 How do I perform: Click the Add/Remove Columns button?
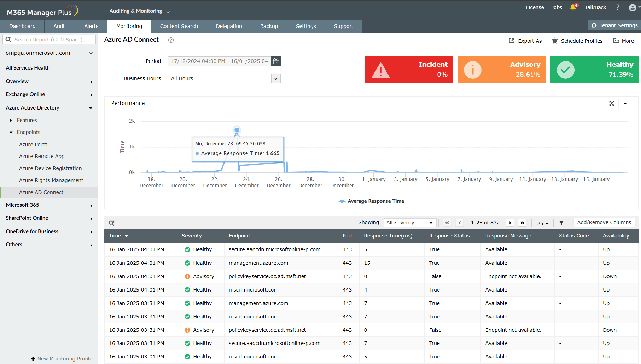click(x=604, y=222)
